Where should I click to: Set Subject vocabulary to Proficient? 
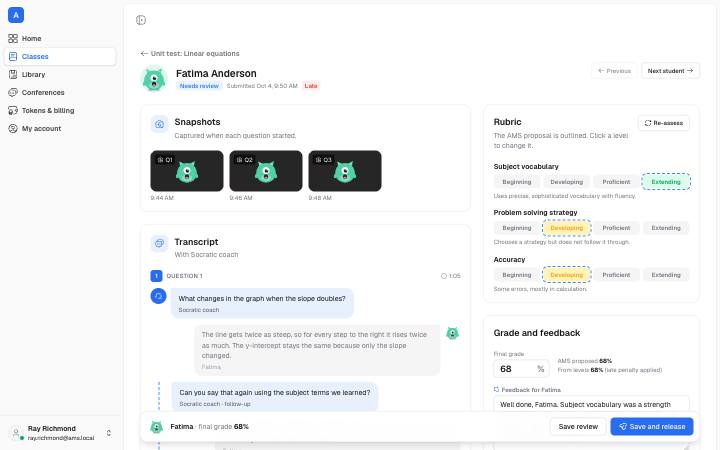tap(616, 182)
